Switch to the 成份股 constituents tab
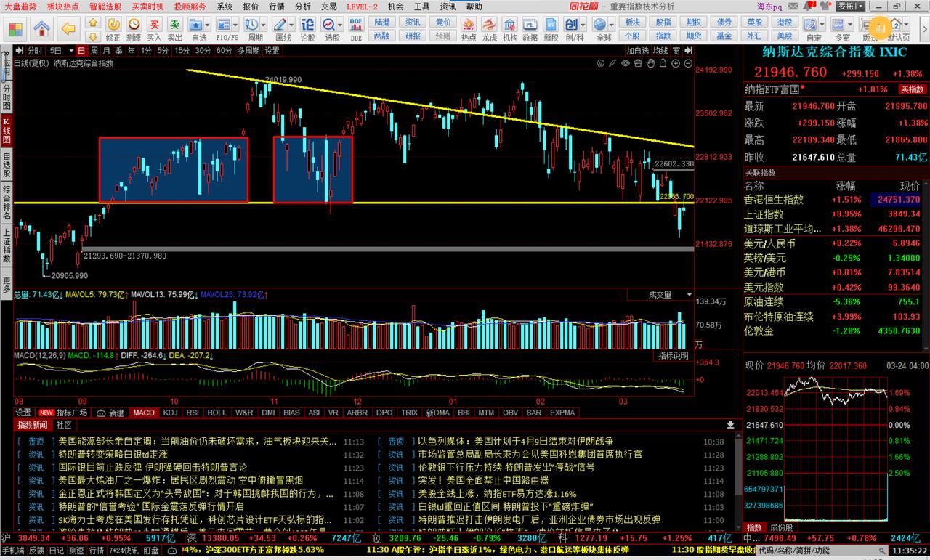The image size is (930, 560). pyautogui.click(x=781, y=527)
